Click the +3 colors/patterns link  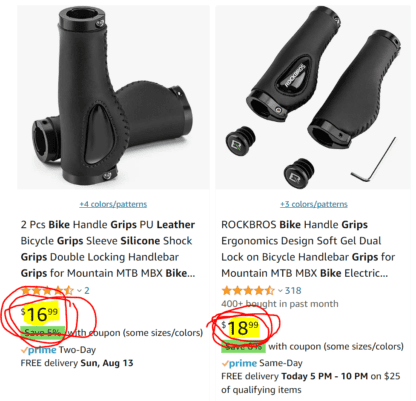pos(314,204)
